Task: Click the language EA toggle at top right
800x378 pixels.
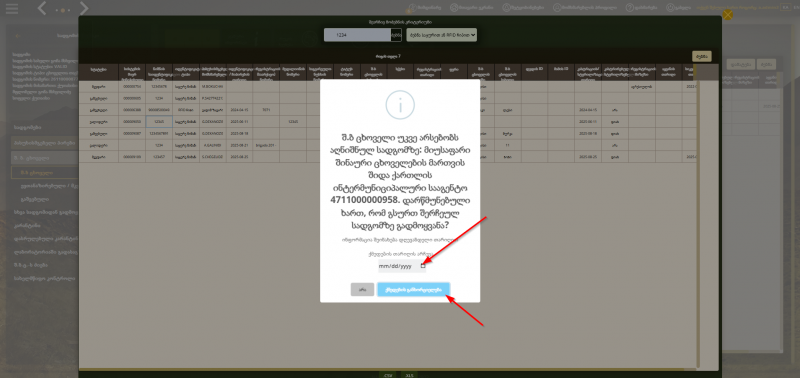Action: [786, 8]
